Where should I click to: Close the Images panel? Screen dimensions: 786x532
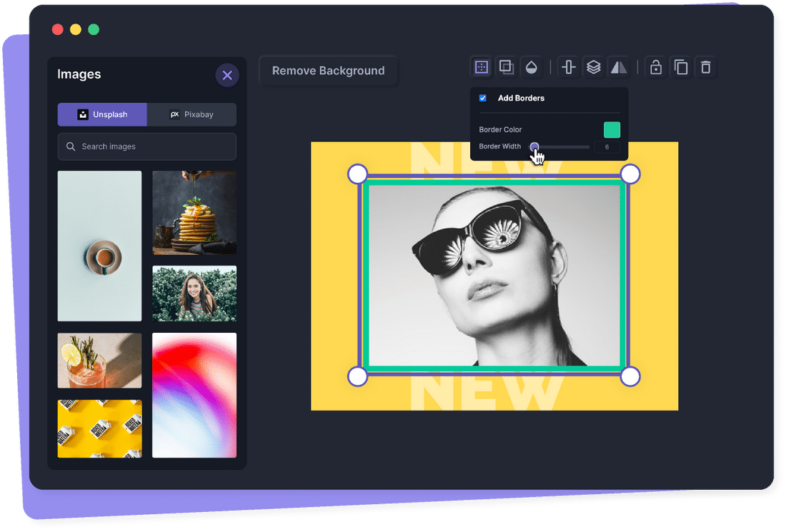click(x=227, y=75)
